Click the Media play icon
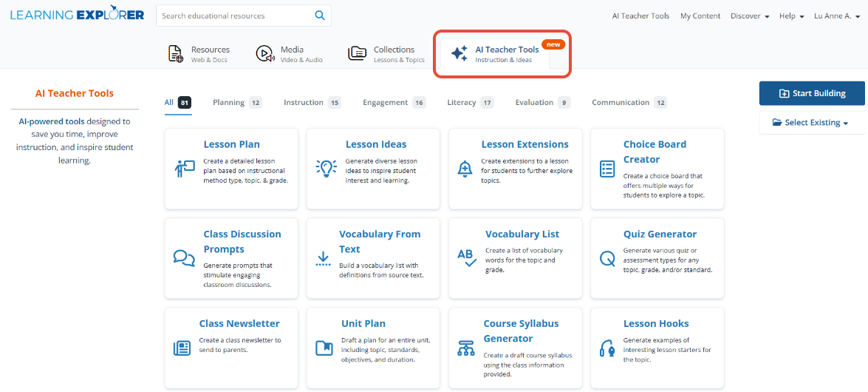Image resolution: width=868 pixels, height=392 pixels. click(264, 54)
